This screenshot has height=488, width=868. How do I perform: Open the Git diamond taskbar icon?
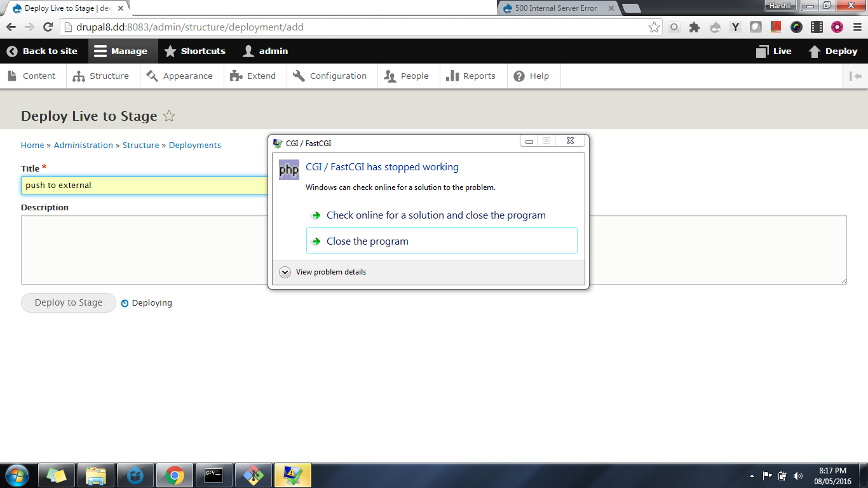(254, 475)
